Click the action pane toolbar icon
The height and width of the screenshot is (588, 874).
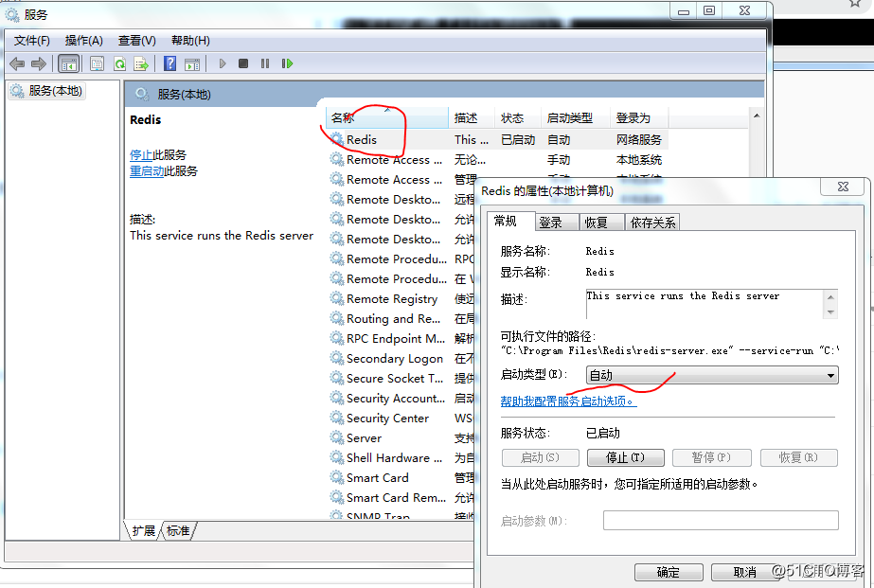click(x=192, y=63)
